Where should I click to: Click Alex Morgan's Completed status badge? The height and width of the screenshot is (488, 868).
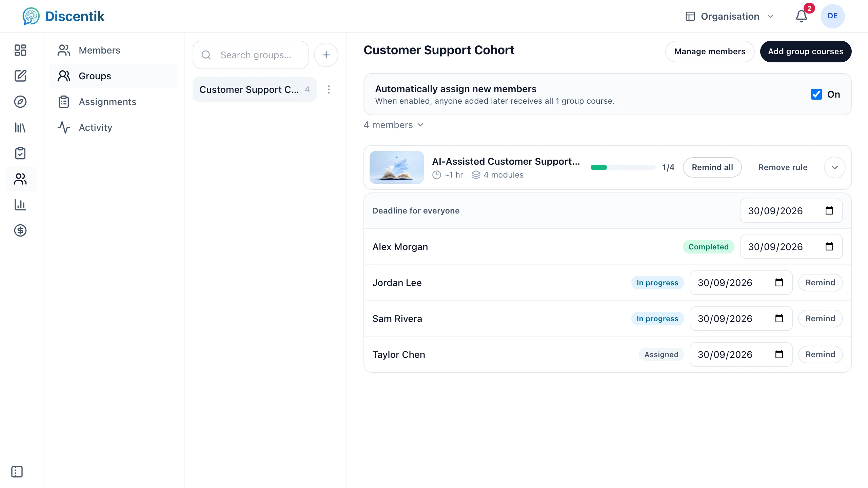click(708, 247)
